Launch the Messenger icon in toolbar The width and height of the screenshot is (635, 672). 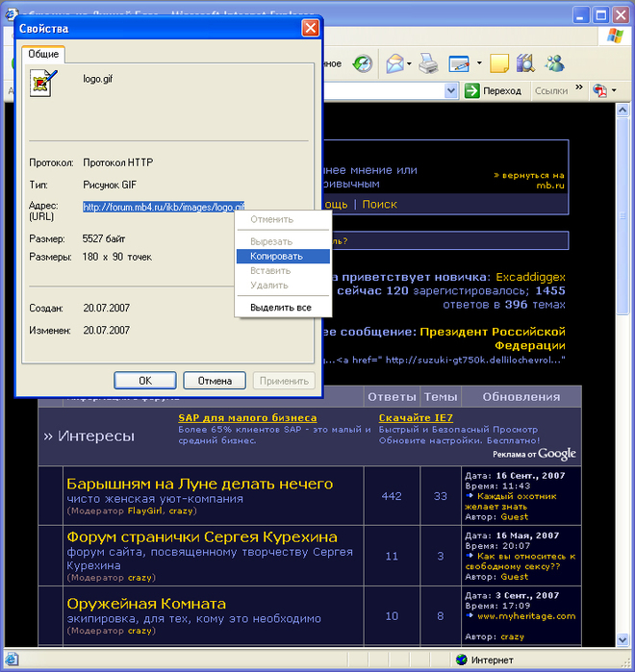[554, 64]
